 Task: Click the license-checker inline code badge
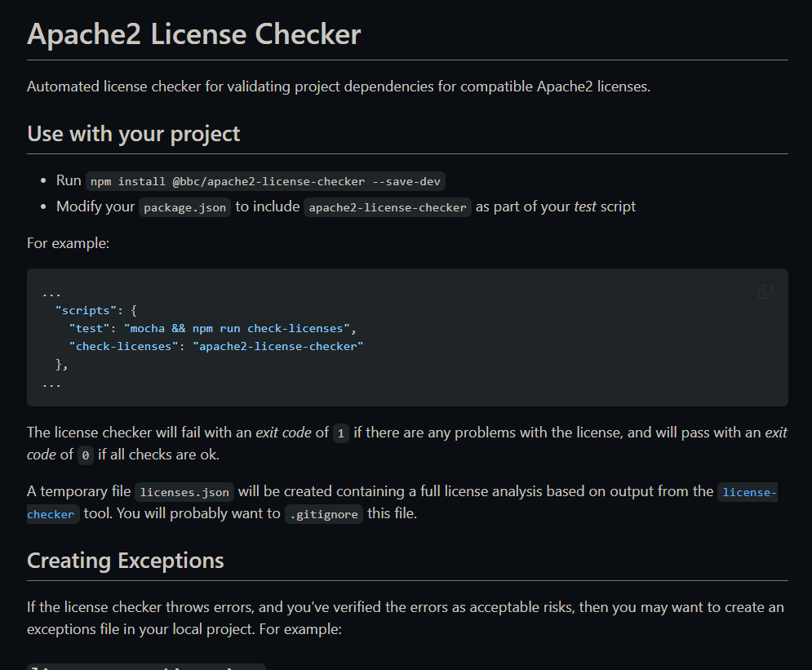tap(748, 491)
